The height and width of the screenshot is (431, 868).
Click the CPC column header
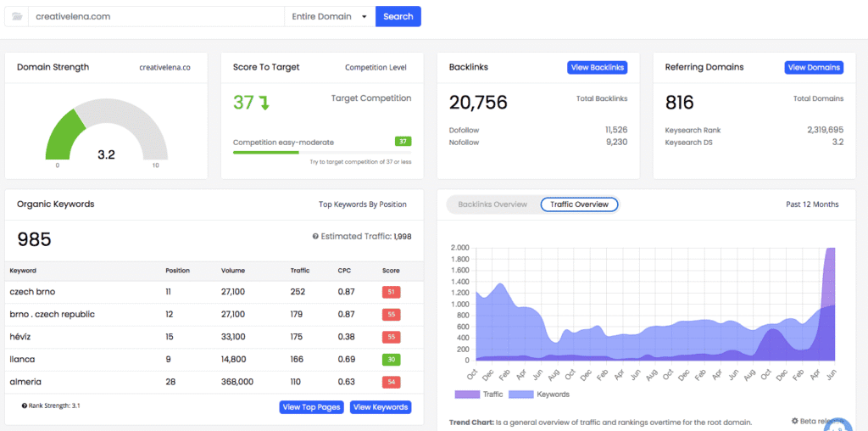344,271
